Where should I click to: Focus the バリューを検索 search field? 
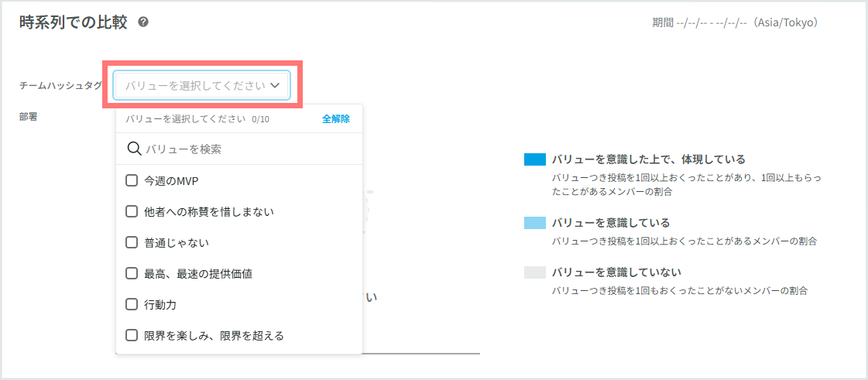point(239,149)
